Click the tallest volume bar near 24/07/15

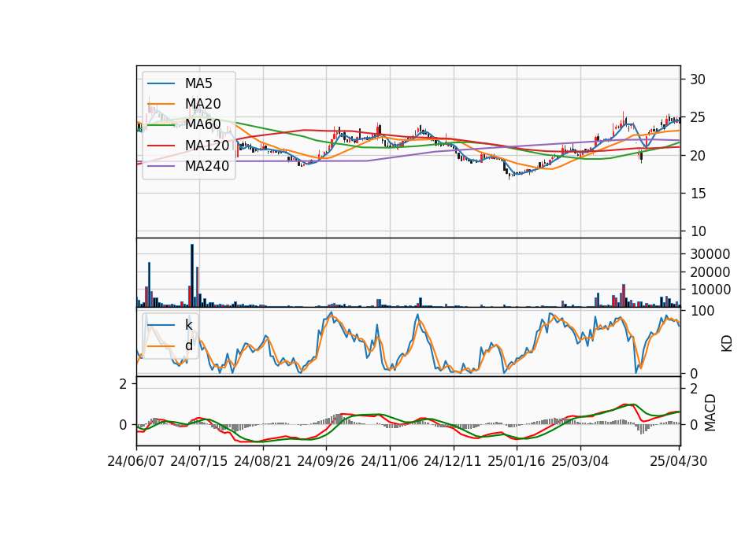192,275
